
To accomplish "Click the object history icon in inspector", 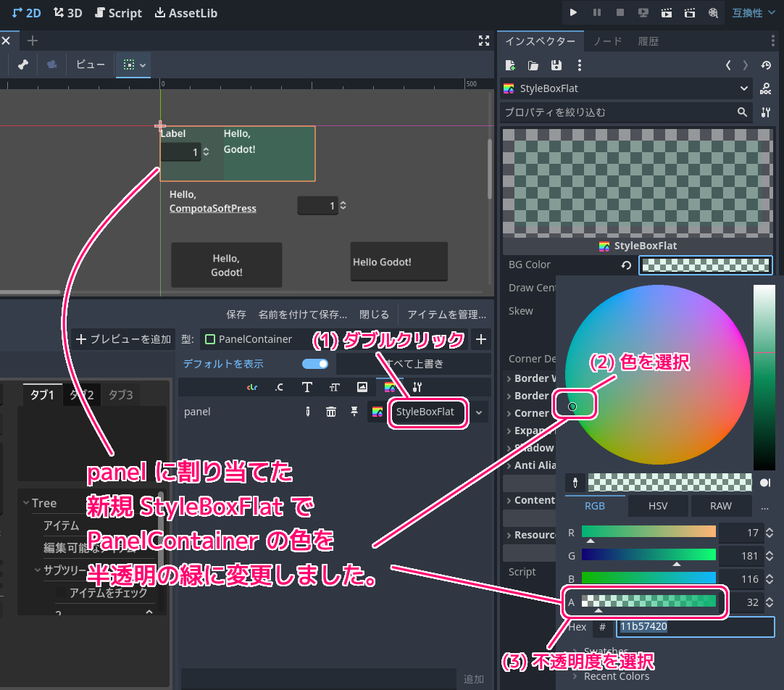I will point(766,65).
